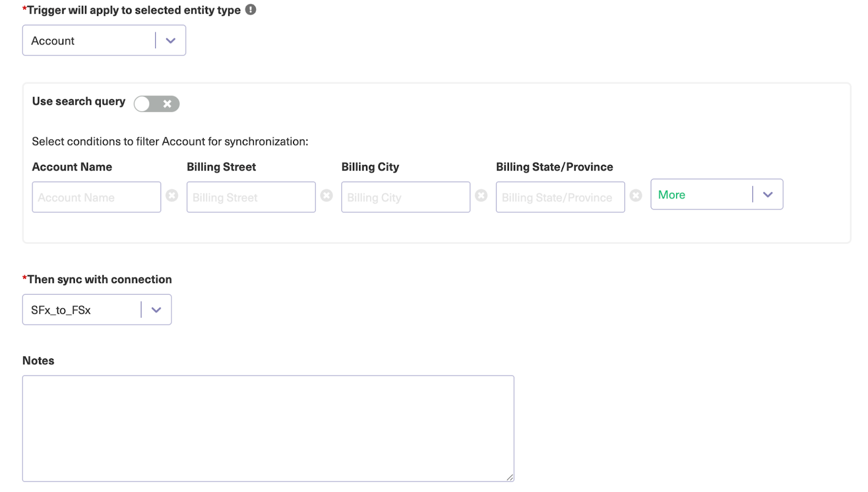Viewport: 868px width, 492px height.
Task: Clear the Billing Street filter condition
Action: tap(327, 195)
